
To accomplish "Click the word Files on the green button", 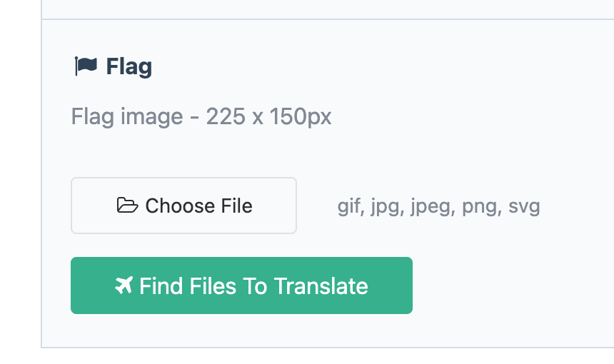I will pos(213,285).
